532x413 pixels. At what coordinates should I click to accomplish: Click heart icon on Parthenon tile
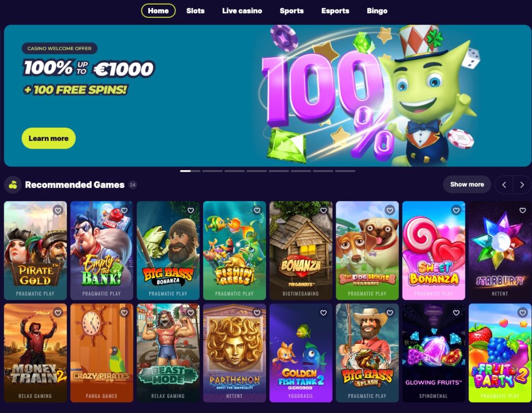(x=257, y=313)
